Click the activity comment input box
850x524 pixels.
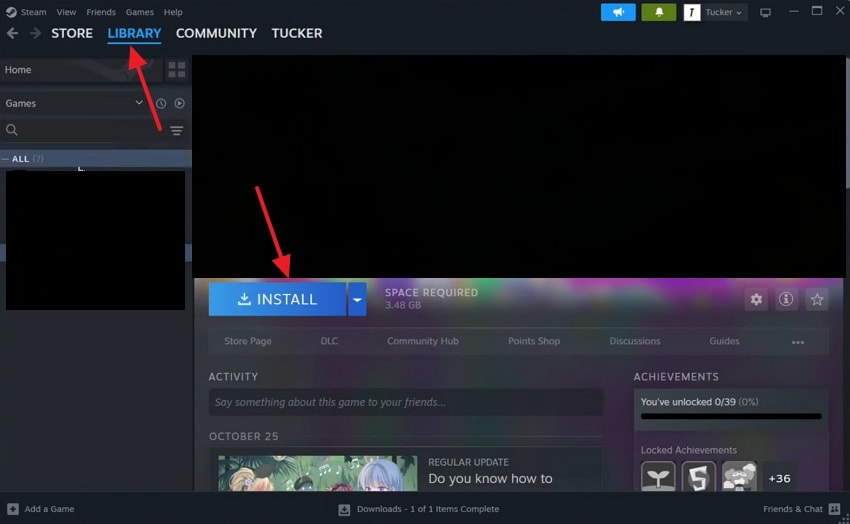pyautogui.click(x=405, y=402)
